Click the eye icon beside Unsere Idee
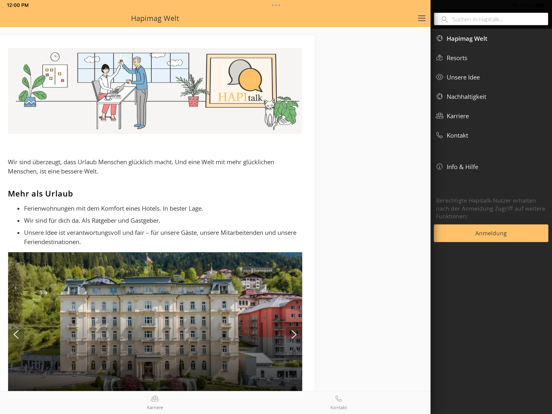Image resolution: width=552 pixels, height=414 pixels. 439,77
